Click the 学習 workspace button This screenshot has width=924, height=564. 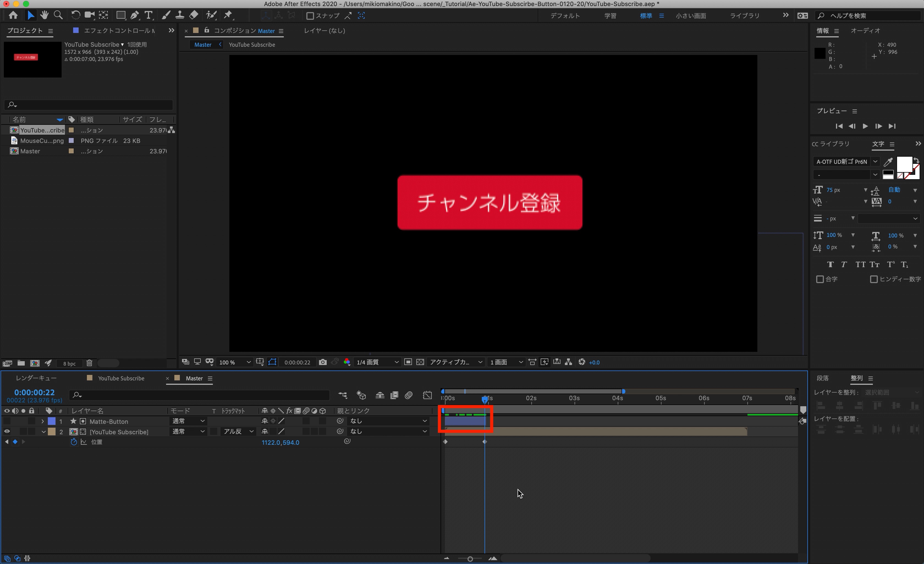[x=610, y=16]
